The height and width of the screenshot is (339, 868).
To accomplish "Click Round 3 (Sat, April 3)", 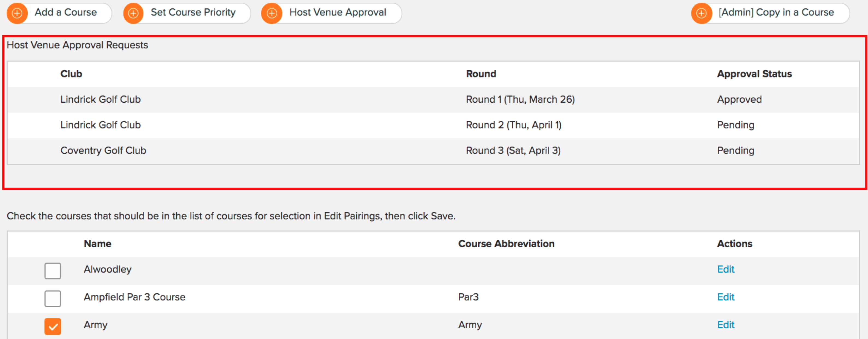I will (513, 150).
